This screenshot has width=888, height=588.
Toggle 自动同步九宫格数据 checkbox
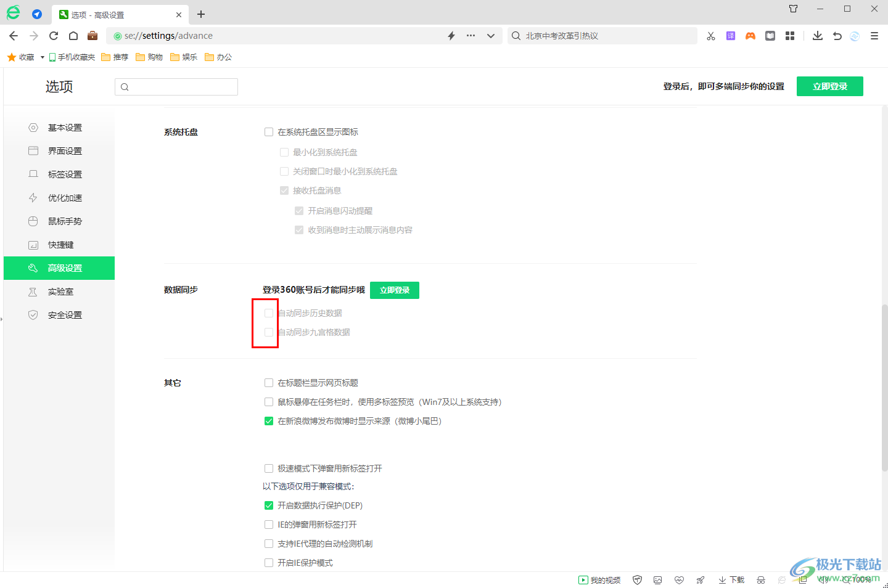269,332
